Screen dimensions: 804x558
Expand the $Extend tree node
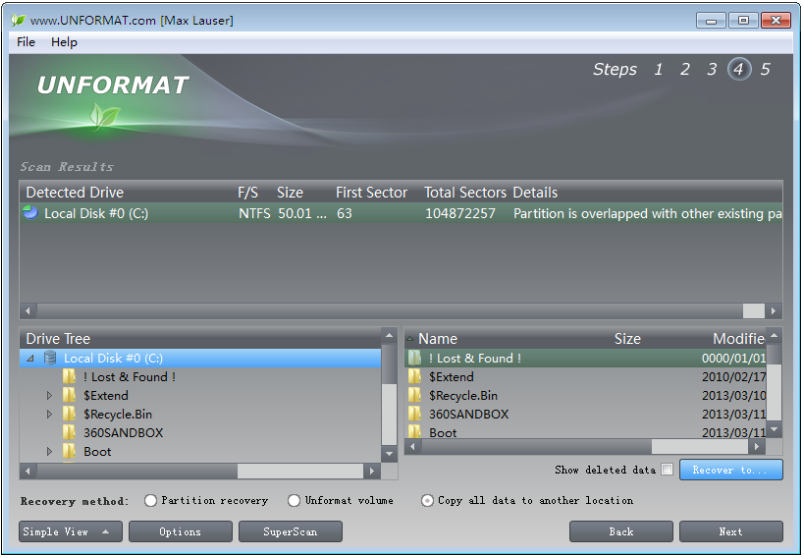pyautogui.click(x=49, y=395)
